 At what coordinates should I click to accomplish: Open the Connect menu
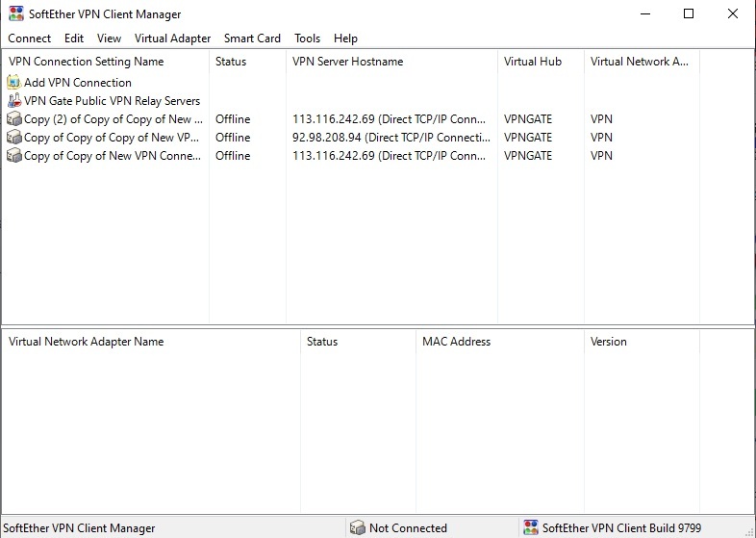pyautogui.click(x=30, y=38)
